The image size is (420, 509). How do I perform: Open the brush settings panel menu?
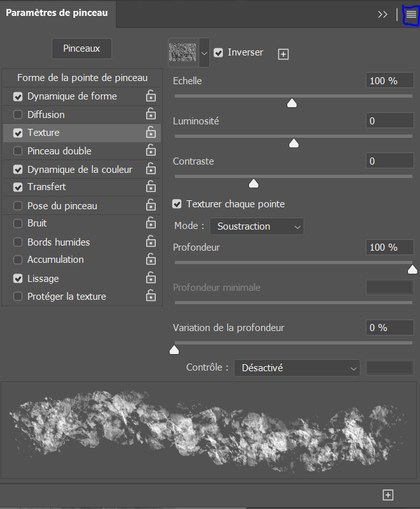(411, 14)
